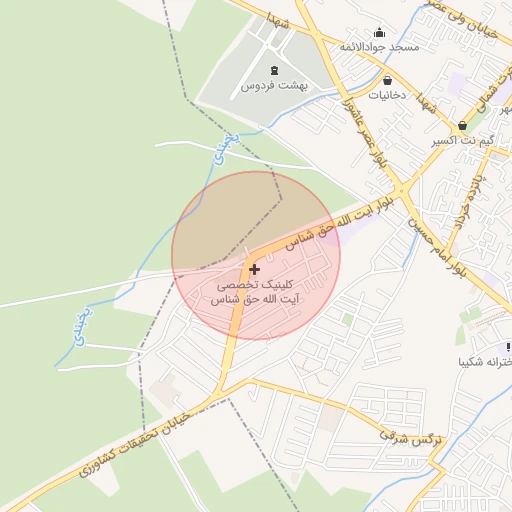The image size is (512, 512).
Task: Click the بلوار امام حسین road label
Action: tap(437, 248)
